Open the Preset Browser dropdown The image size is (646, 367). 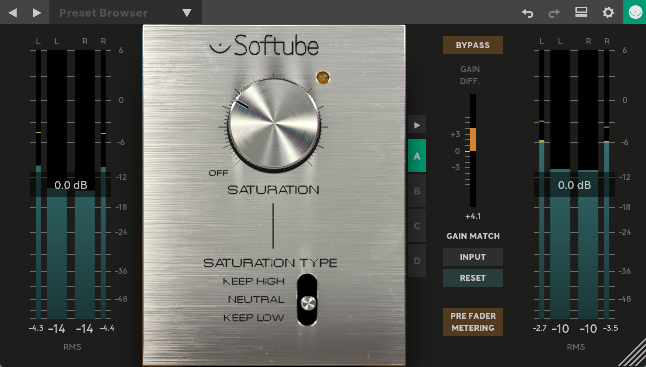click(126, 13)
